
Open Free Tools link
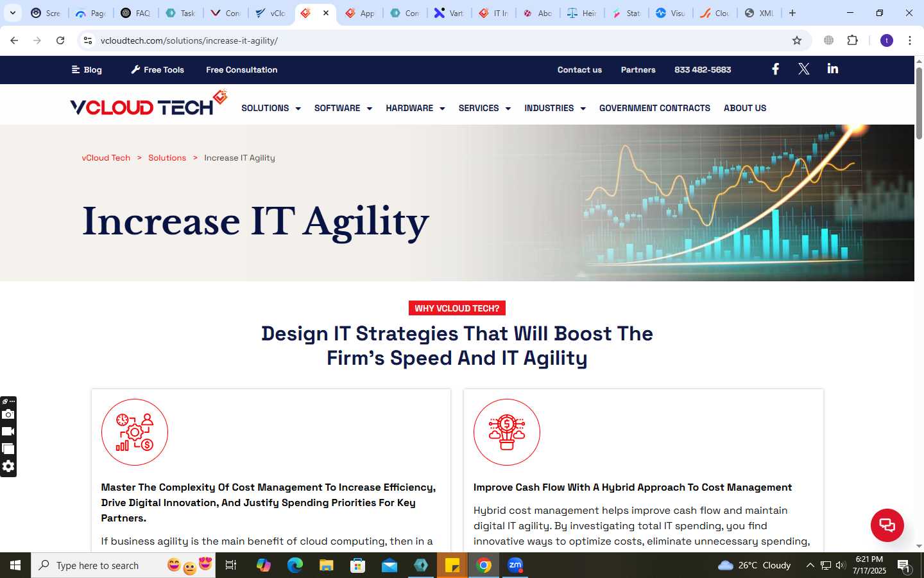click(158, 69)
